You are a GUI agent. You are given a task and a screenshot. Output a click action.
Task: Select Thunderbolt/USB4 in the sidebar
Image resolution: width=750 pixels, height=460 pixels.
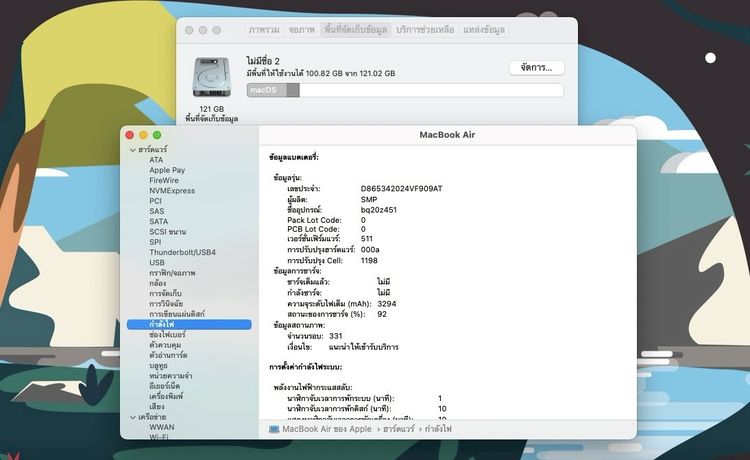[182, 252]
